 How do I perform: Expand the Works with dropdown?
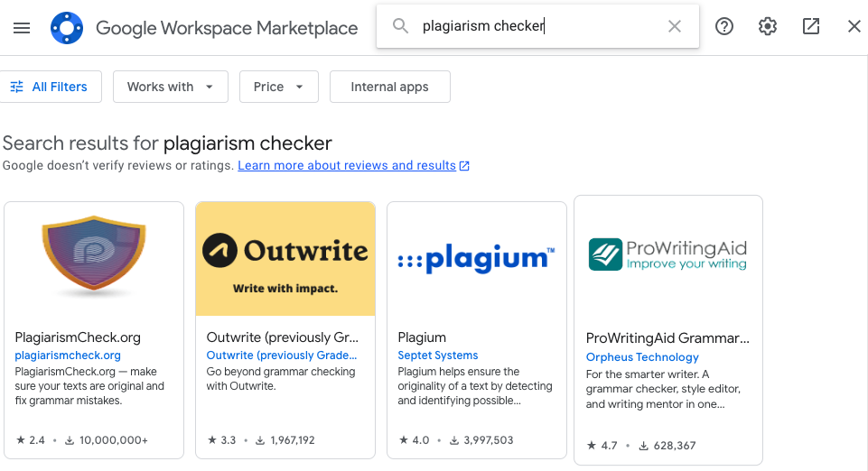coord(171,87)
